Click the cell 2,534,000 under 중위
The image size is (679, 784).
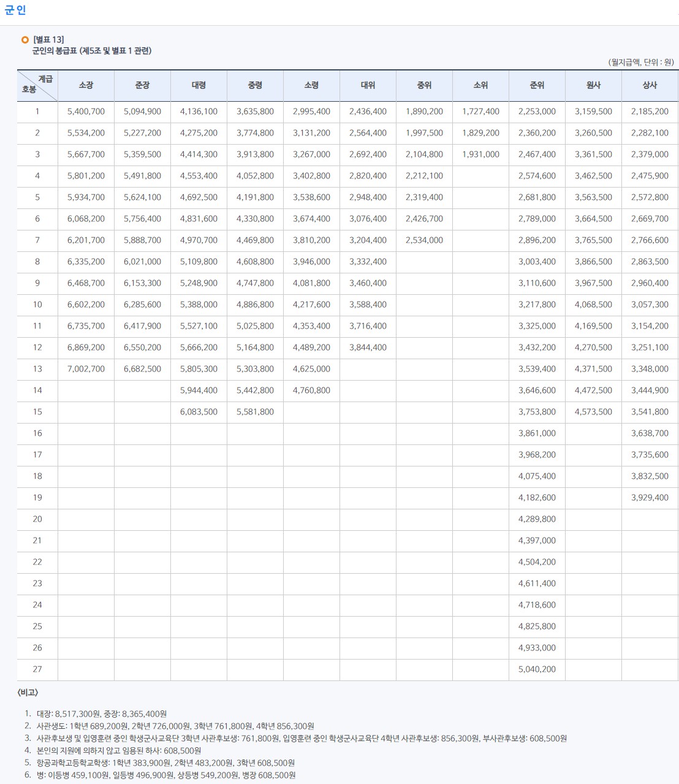point(424,240)
